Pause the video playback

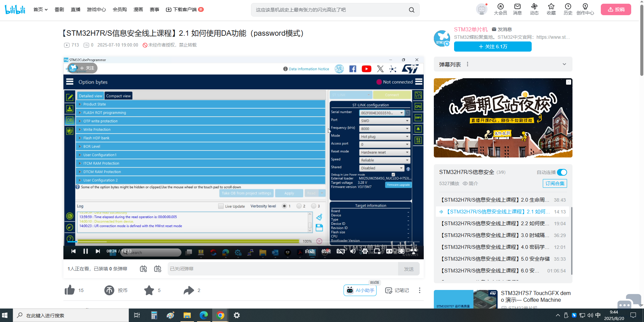[x=86, y=251]
